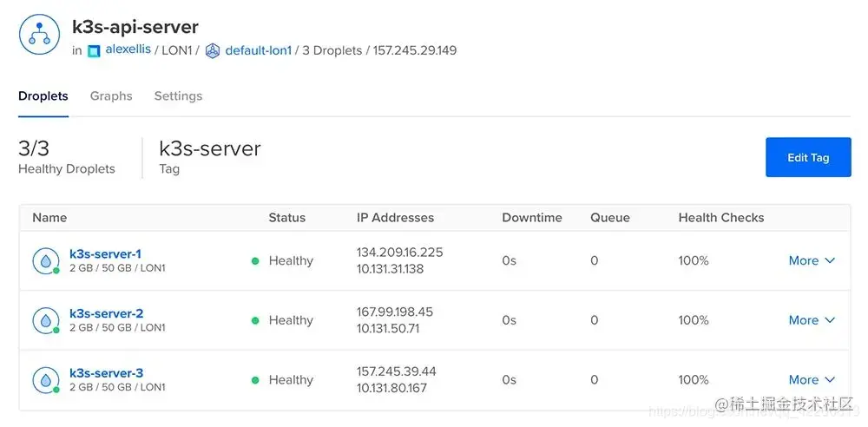Click the public IP 167.99.198.45
This screenshot has width=868, height=427.
(x=395, y=312)
